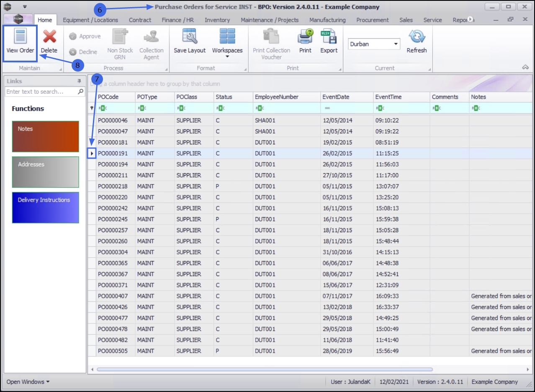Expand the Durban site dropdown
535x392 pixels.
pos(396,44)
